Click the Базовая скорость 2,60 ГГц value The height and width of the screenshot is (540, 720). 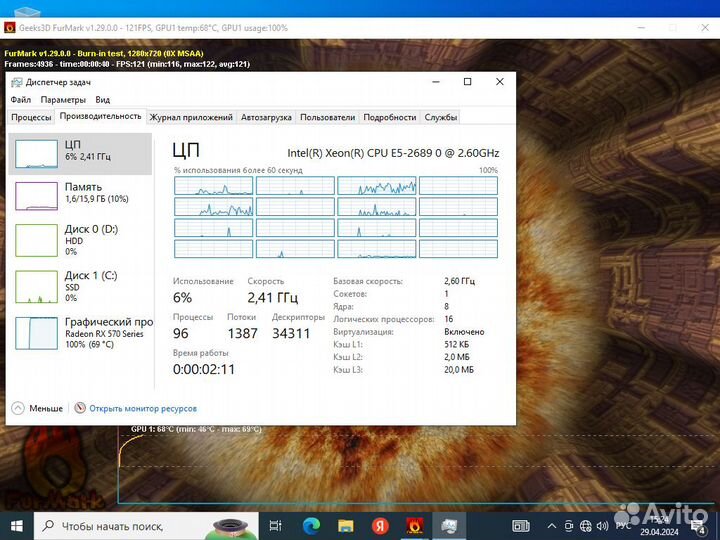pos(460,281)
